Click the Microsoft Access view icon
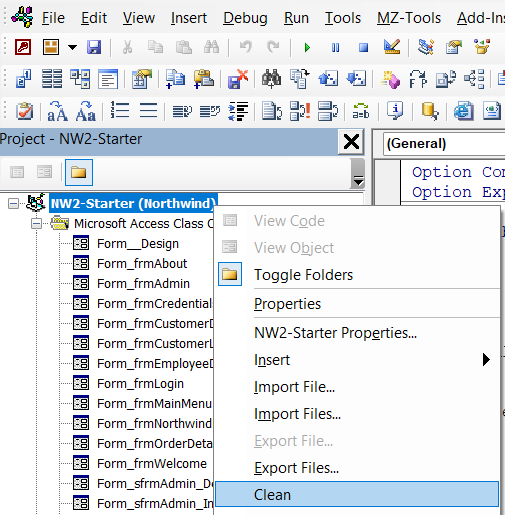This screenshot has height=515, width=505. [x=23, y=47]
